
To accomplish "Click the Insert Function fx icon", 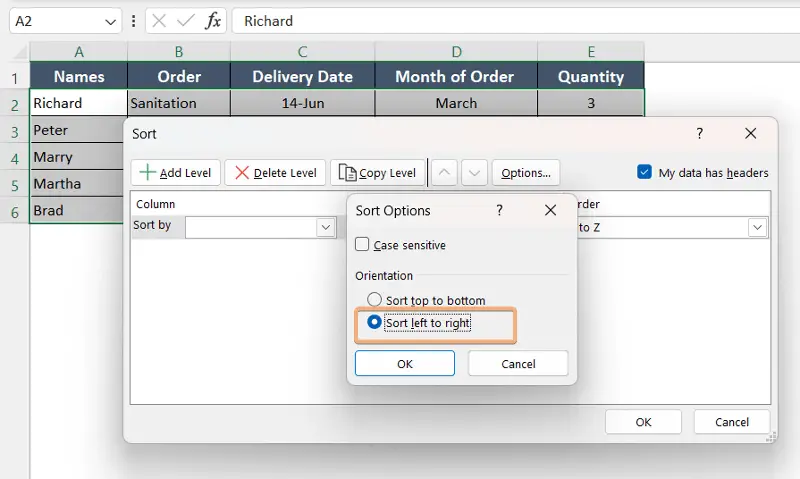I will pyautogui.click(x=213, y=21).
